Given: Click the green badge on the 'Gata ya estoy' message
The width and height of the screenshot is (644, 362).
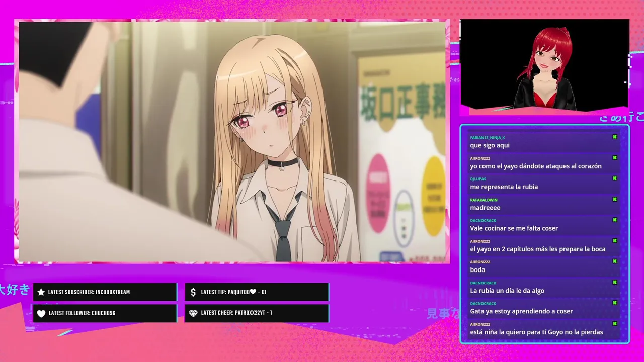Looking at the screenshot, I should (x=615, y=303).
